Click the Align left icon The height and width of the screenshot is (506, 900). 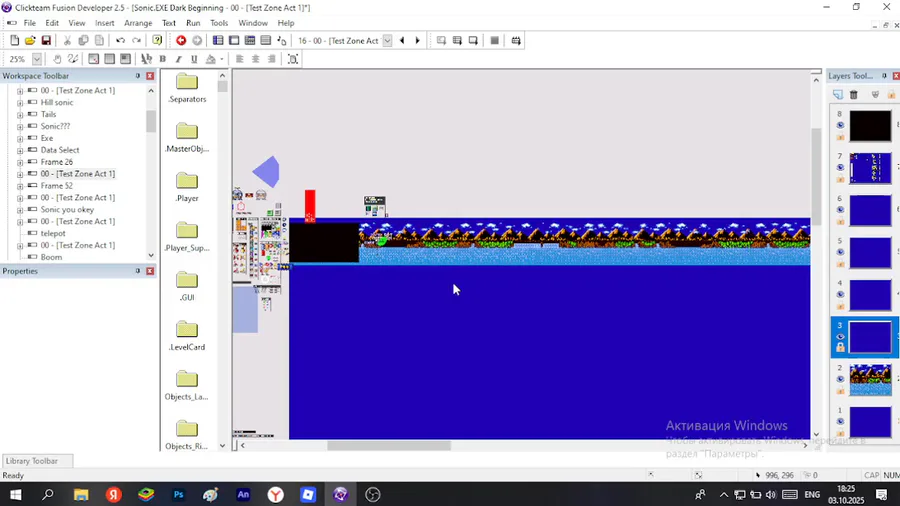(x=239, y=59)
